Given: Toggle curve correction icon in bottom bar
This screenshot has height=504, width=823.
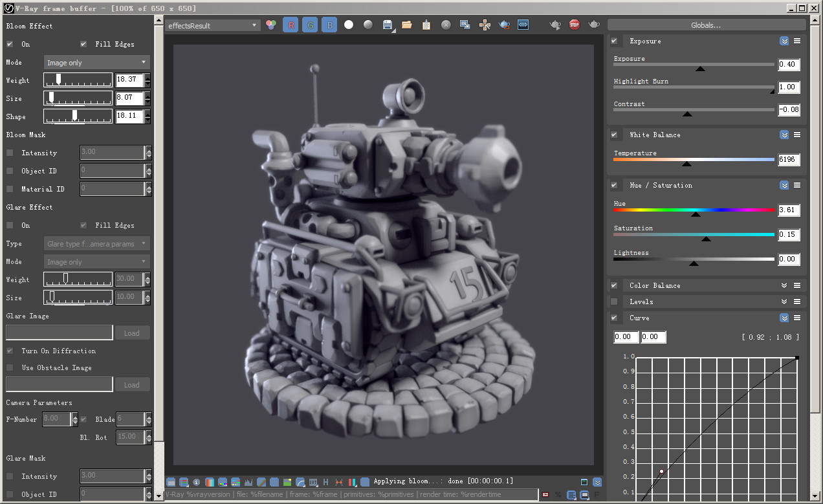Looking at the screenshot, I should click(301, 482).
